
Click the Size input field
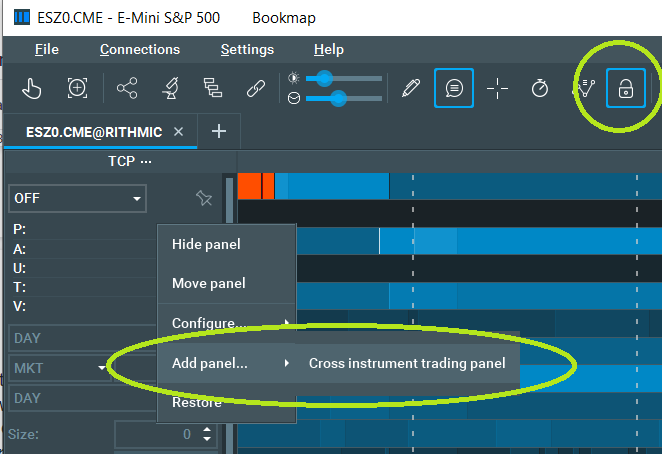[x=166, y=434]
